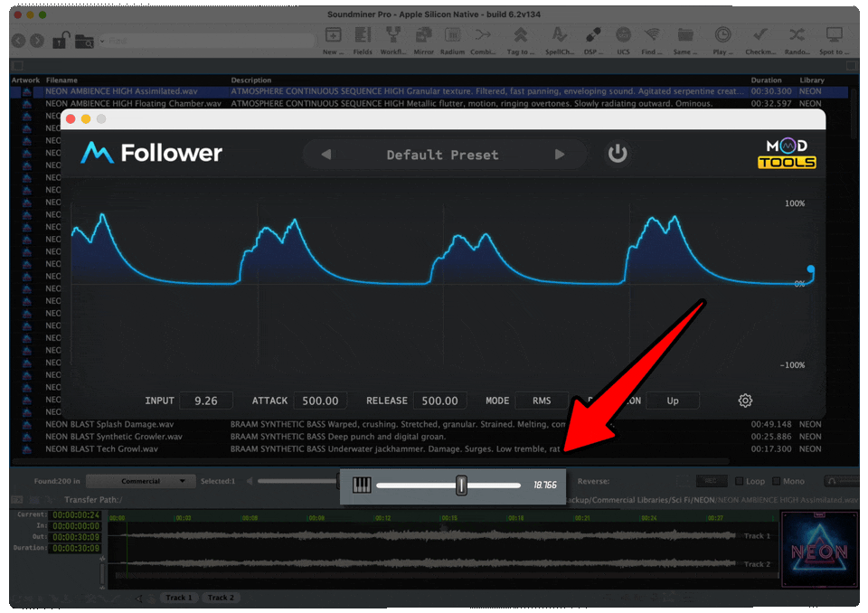Viewport: 868px width, 613px height.
Task: Select previous preset with left arrow
Action: coord(326,155)
